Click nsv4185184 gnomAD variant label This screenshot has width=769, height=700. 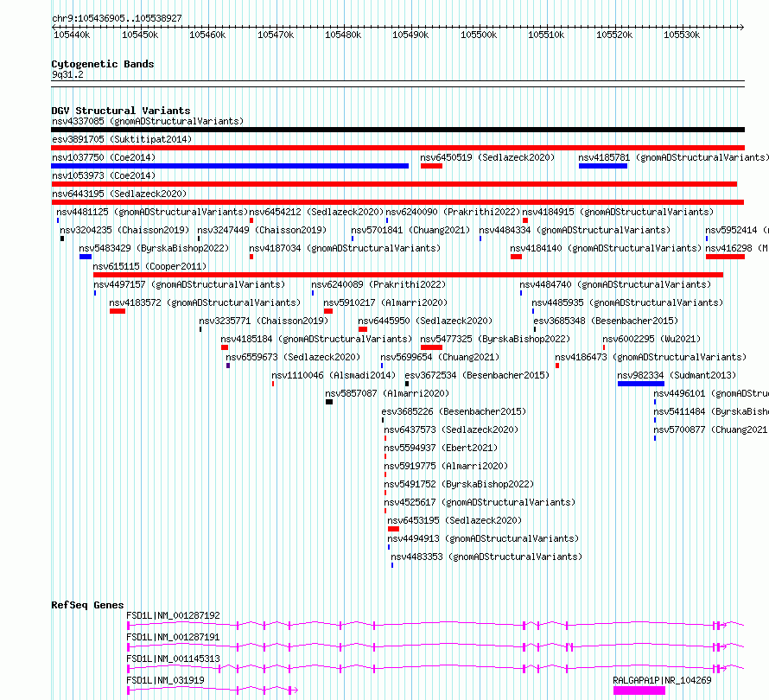(316, 339)
